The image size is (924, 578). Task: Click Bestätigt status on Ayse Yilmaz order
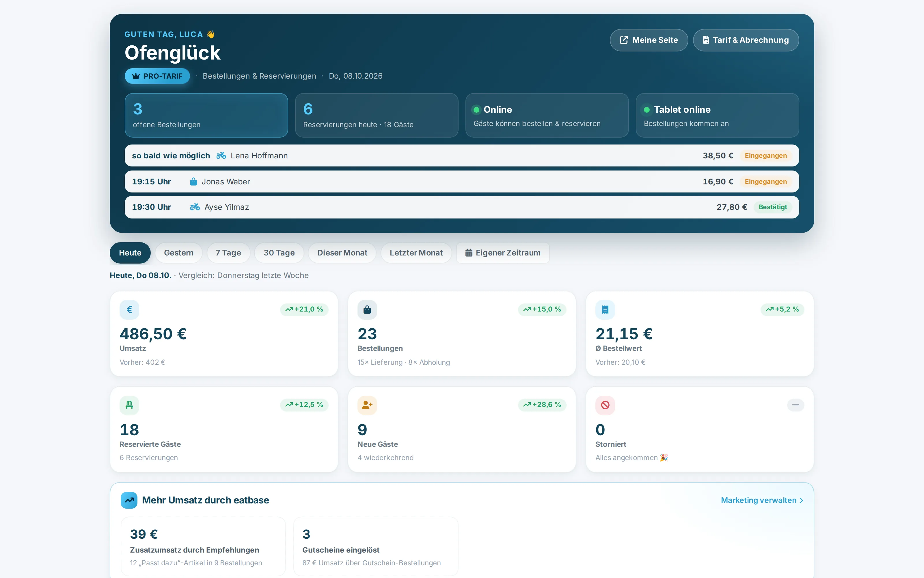(x=772, y=207)
